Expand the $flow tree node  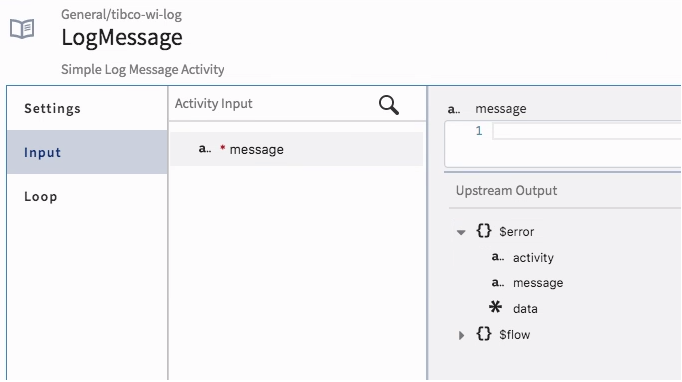pyautogui.click(x=461, y=335)
